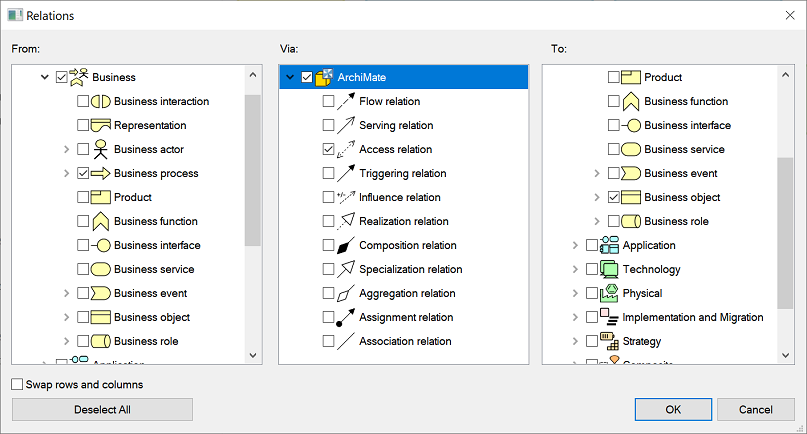The width and height of the screenshot is (807, 434).
Task: Click the To panel vertical scrollbar thumb
Action: [x=785, y=232]
